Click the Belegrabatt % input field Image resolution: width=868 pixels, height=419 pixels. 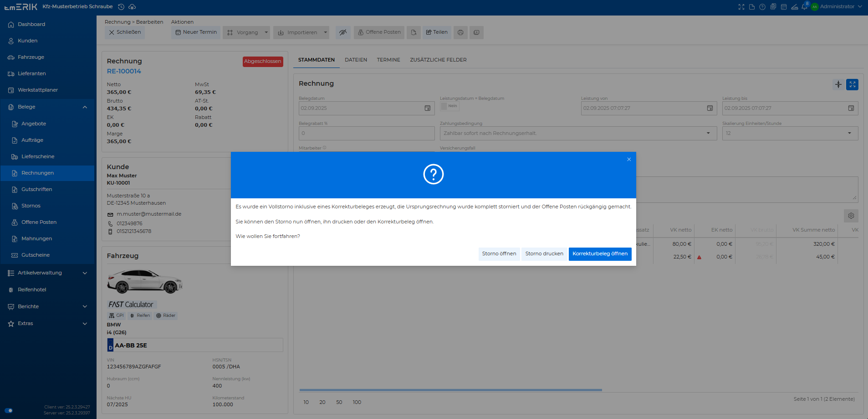click(367, 133)
